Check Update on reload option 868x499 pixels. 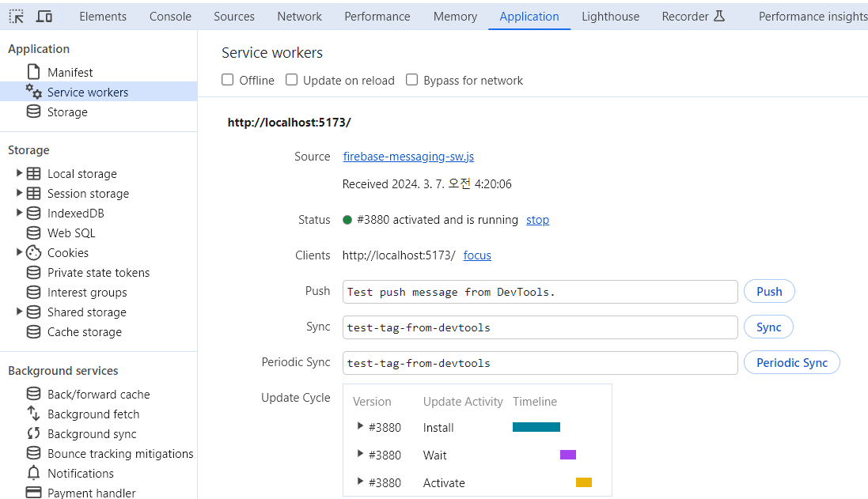tap(292, 80)
